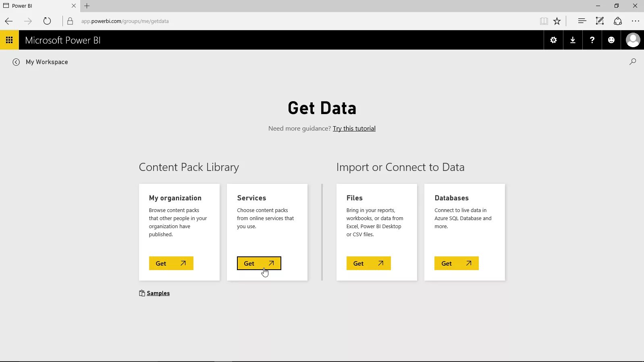Click the Microsoft Power BI title
Viewport: 644px width, 362px height.
point(63,40)
